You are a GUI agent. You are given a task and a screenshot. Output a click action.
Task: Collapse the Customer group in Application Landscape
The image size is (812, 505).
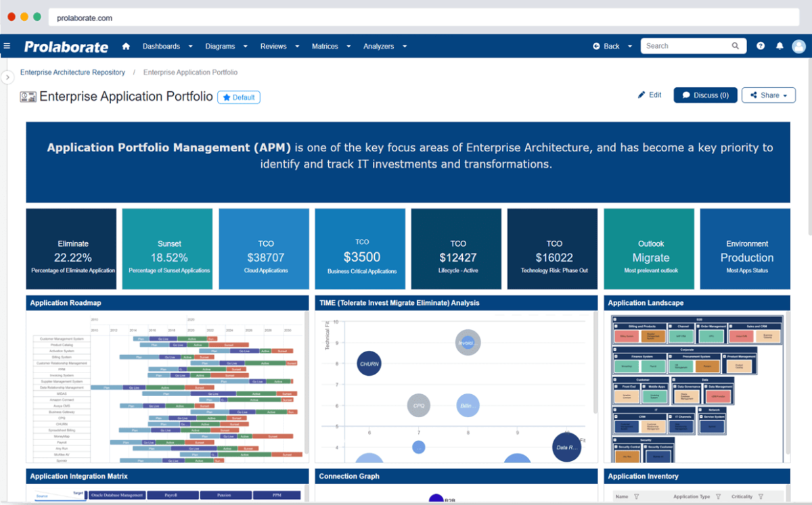point(616,380)
